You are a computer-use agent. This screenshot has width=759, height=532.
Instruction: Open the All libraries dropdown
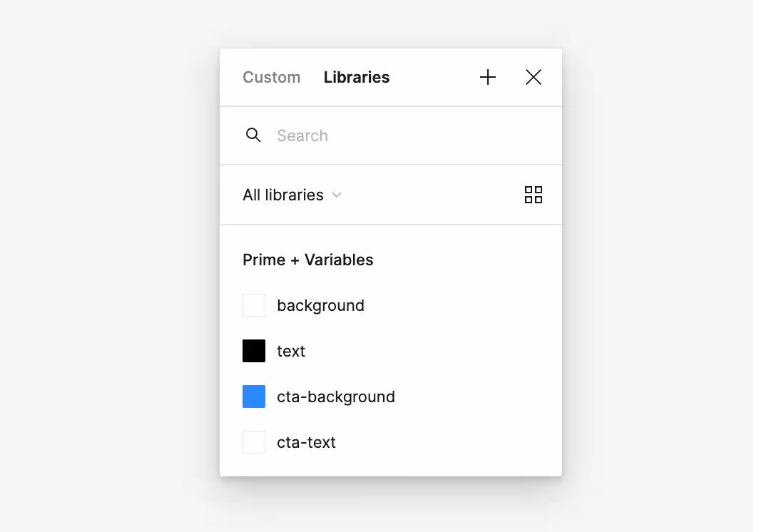[283, 195]
